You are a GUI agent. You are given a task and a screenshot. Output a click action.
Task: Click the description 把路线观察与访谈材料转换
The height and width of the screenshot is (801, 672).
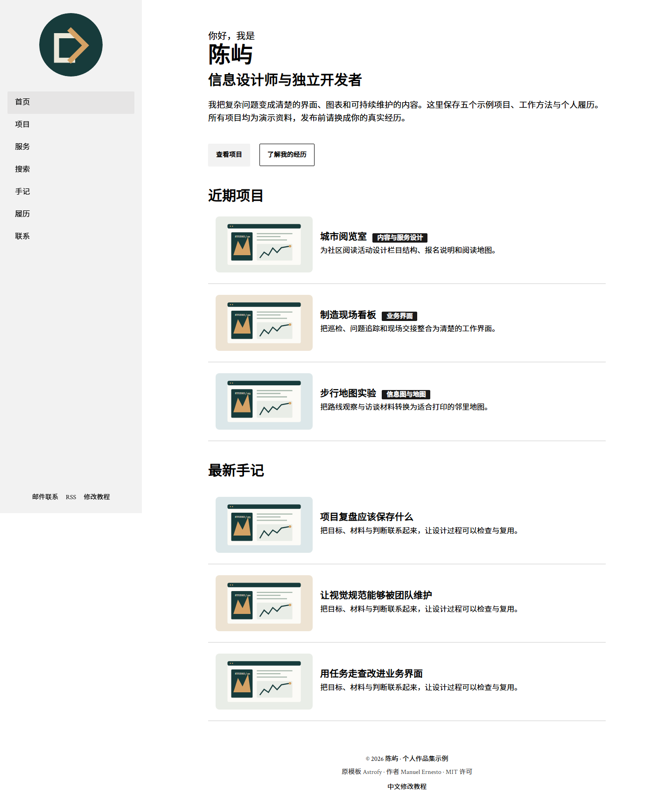pyautogui.click(x=405, y=407)
